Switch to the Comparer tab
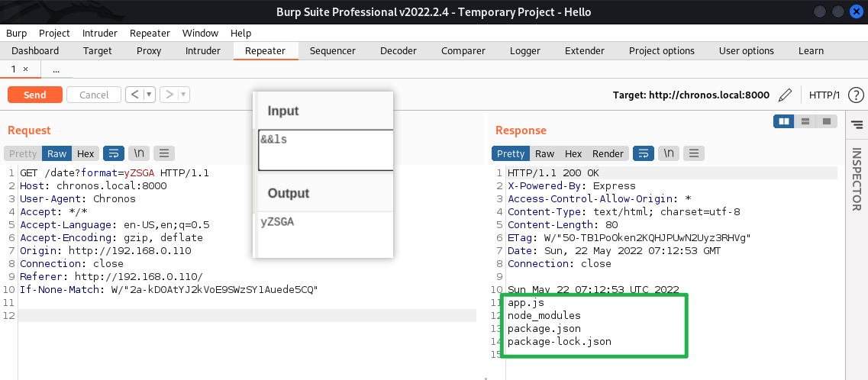Screen dimensions: 868x380 coord(463,51)
